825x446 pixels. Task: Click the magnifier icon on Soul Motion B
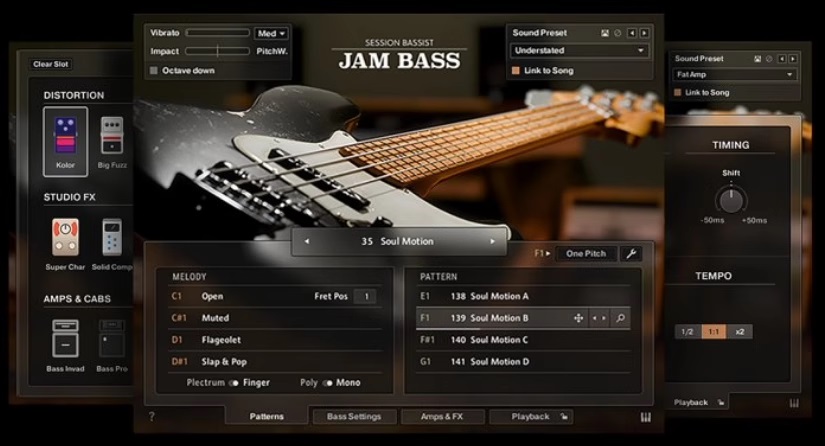point(621,318)
